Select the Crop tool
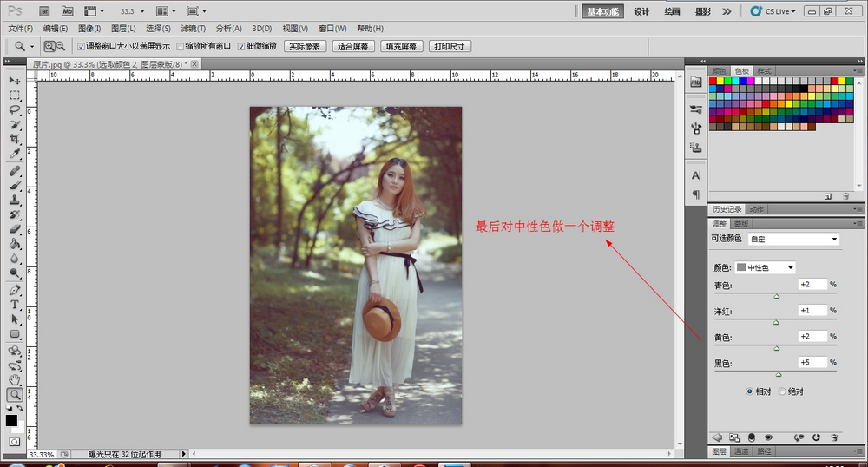868x467 pixels. point(15,139)
